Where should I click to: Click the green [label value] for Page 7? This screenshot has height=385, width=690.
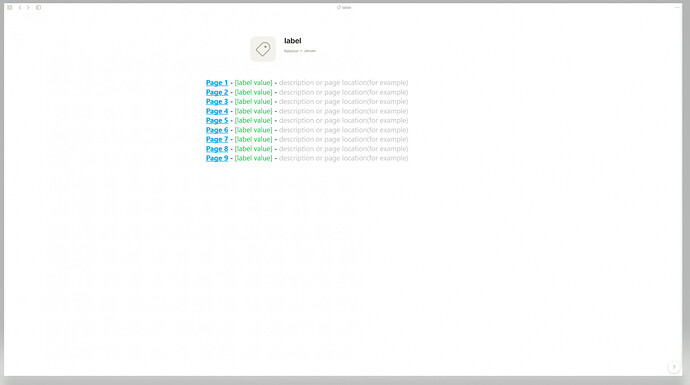coord(253,139)
